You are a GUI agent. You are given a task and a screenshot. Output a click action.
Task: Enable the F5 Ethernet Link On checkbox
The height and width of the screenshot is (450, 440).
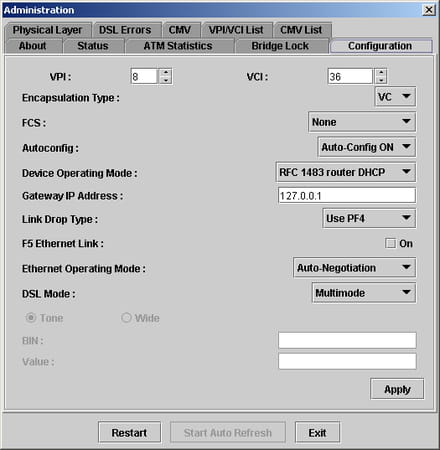390,243
